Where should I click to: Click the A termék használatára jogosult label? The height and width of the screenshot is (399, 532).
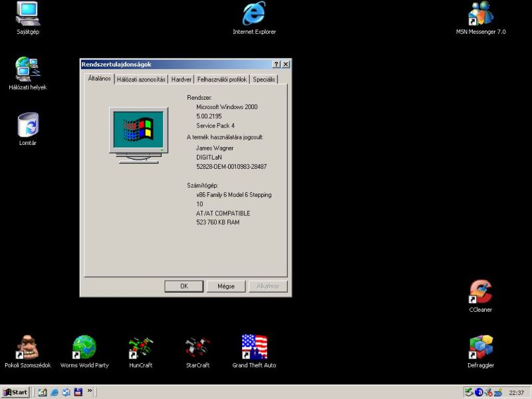225,137
